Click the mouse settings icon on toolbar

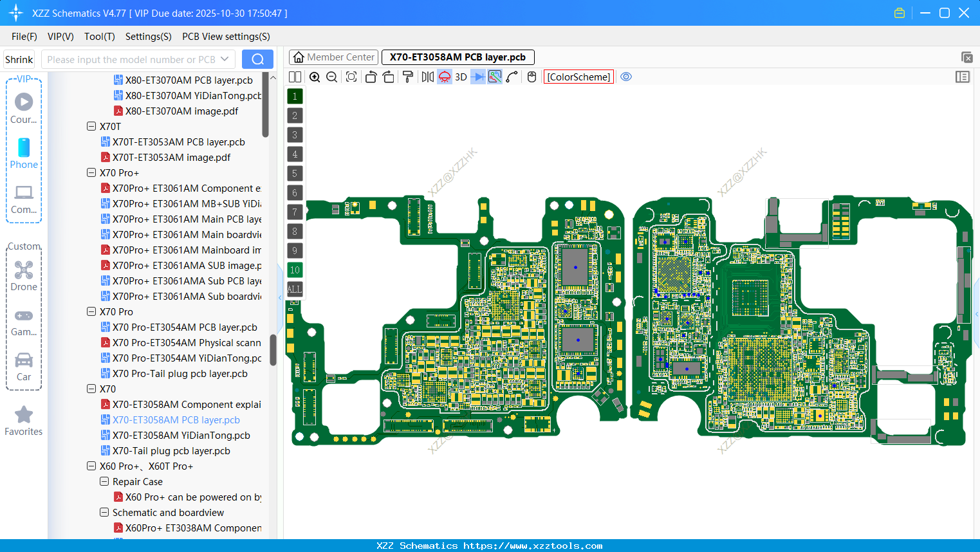tap(532, 77)
